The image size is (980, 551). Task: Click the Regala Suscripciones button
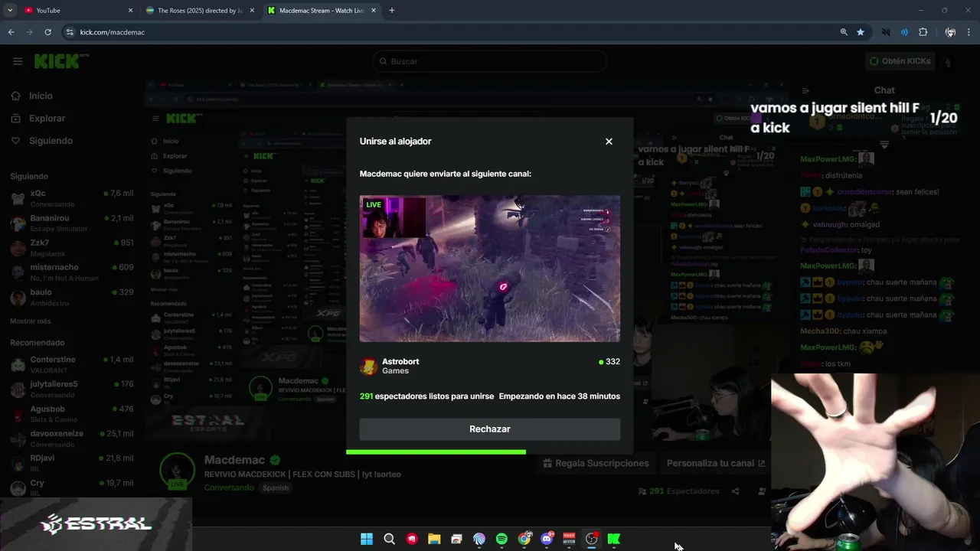coord(596,463)
